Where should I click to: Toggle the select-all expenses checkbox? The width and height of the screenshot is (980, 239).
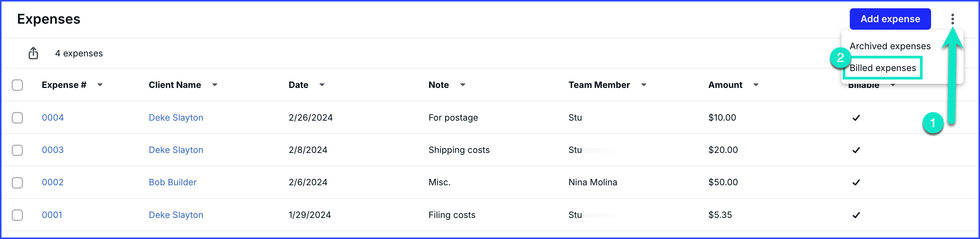click(x=17, y=85)
